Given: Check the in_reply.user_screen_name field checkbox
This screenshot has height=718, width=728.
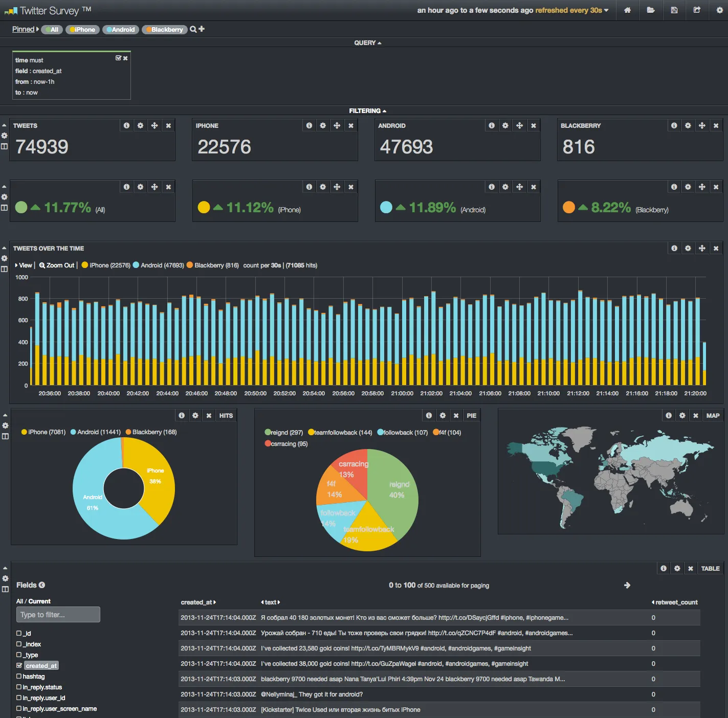Looking at the screenshot, I should point(19,708).
